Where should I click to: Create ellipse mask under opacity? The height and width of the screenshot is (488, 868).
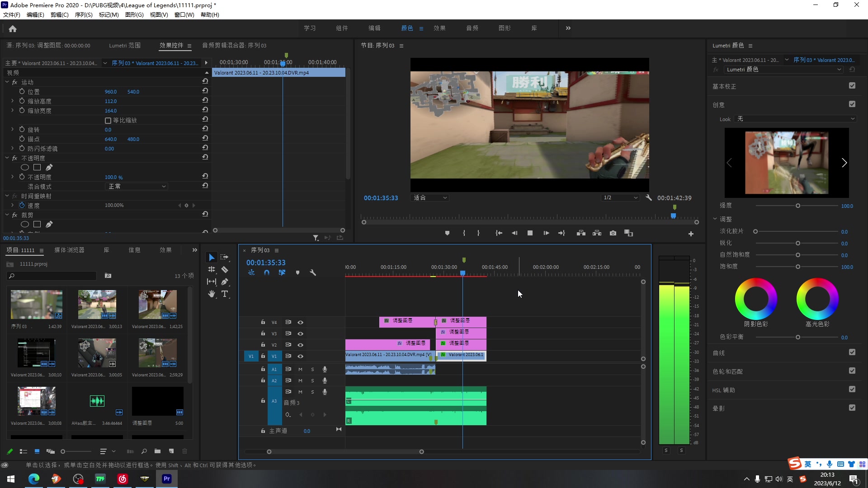point(25,167)
